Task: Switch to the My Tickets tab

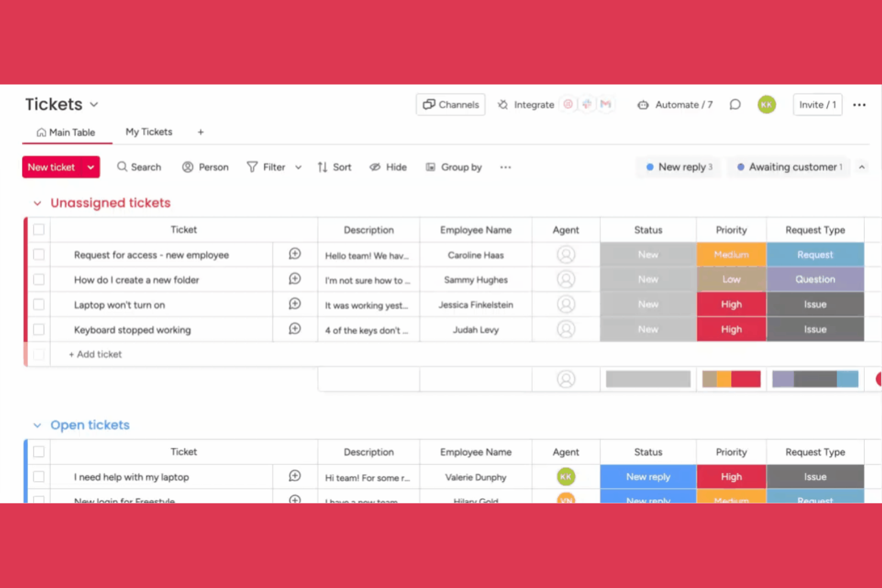Action: (x=148, y=132)
